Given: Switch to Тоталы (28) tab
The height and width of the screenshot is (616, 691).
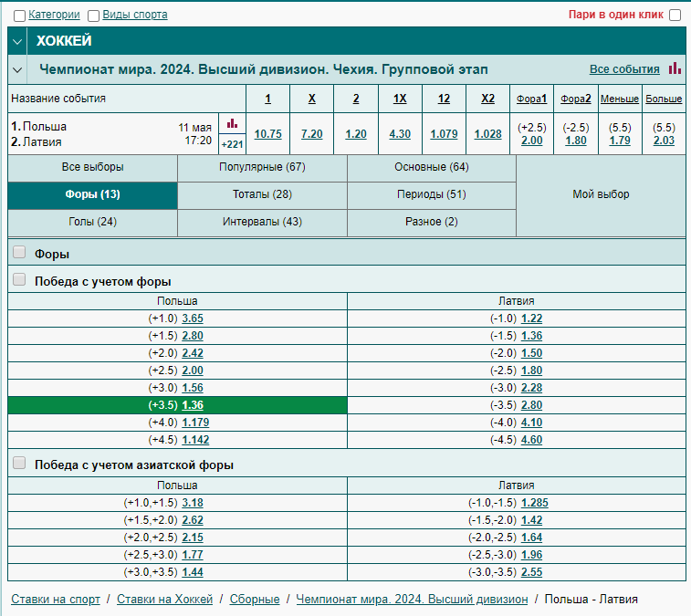Looking at the screenshot, I should pos(262,194).
